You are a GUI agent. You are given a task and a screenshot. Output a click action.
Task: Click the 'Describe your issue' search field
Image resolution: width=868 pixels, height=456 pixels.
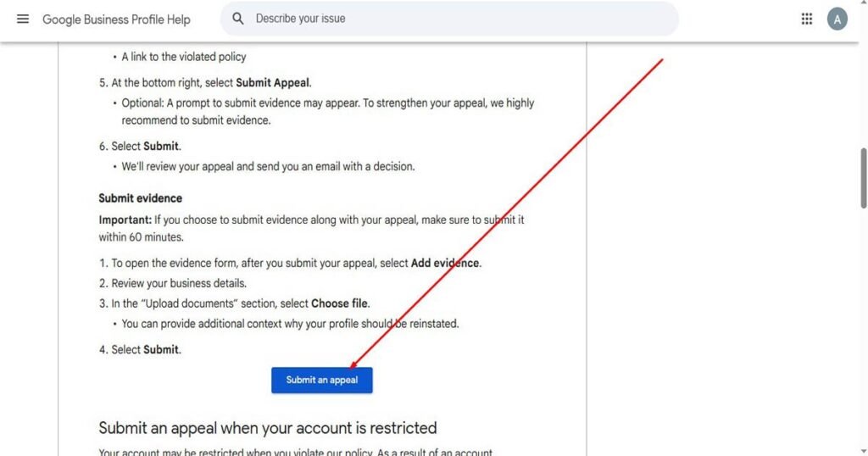[x=449, y=19]
